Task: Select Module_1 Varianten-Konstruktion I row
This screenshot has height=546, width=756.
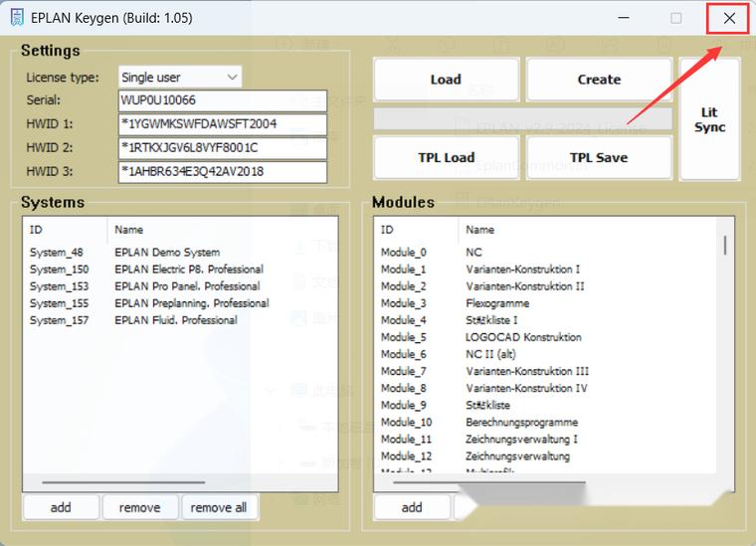Action: 545,270
